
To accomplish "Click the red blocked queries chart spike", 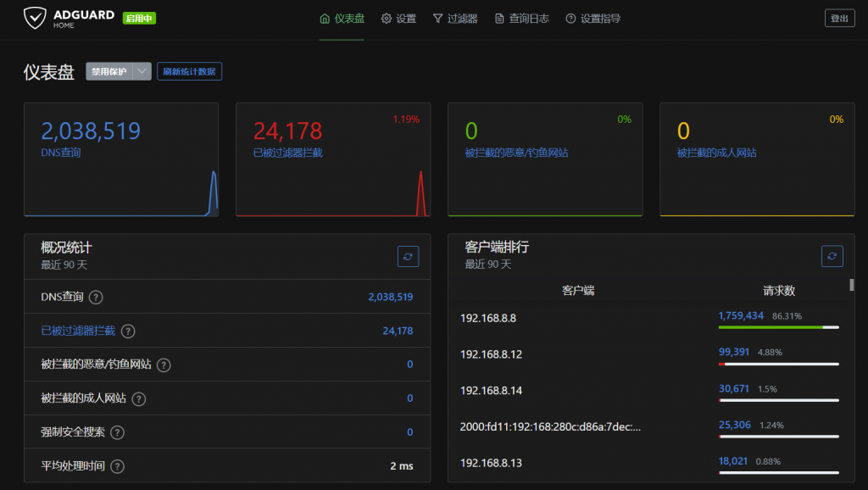I will pyautogui.click(x=421, y=193).
